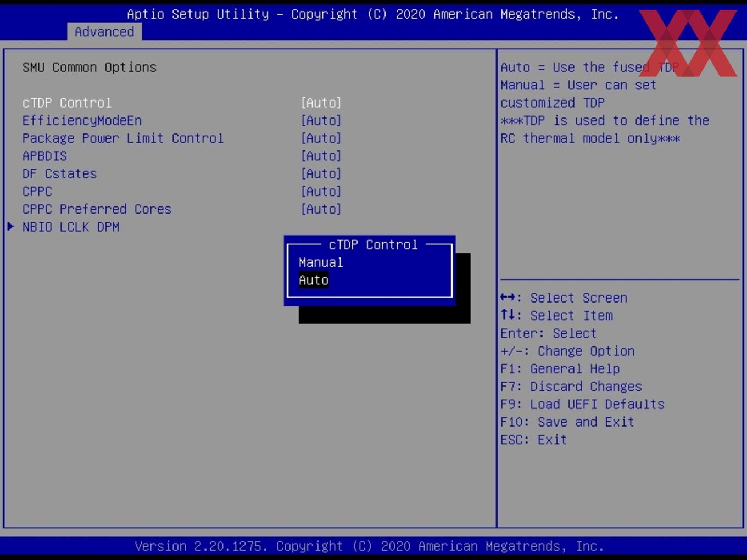Click the 'Auto = Use the fused TDP' help line
This screenshot has width=747, height=560.
pos(590,68)
